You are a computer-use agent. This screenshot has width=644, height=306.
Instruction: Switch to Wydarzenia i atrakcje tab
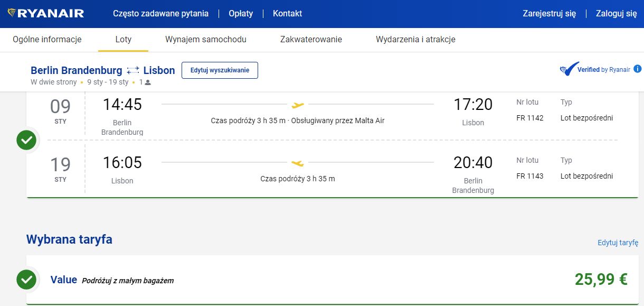pos(415,39)
